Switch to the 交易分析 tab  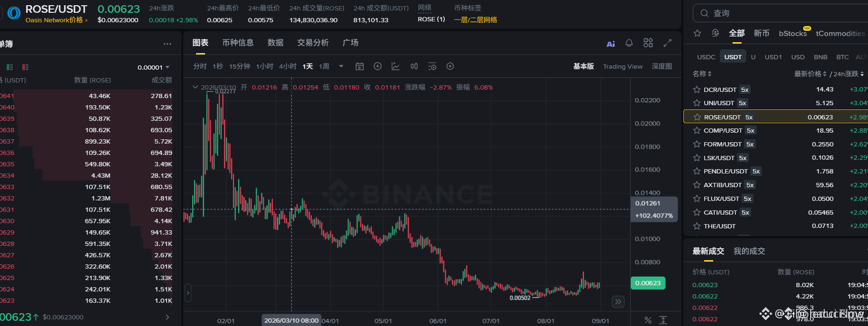point(313,43)
